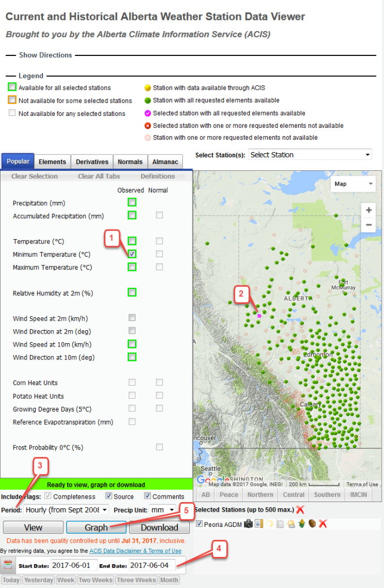The image size is (384, 588).
Task: Open map Terms of Use link
Action: pos(362,484)
